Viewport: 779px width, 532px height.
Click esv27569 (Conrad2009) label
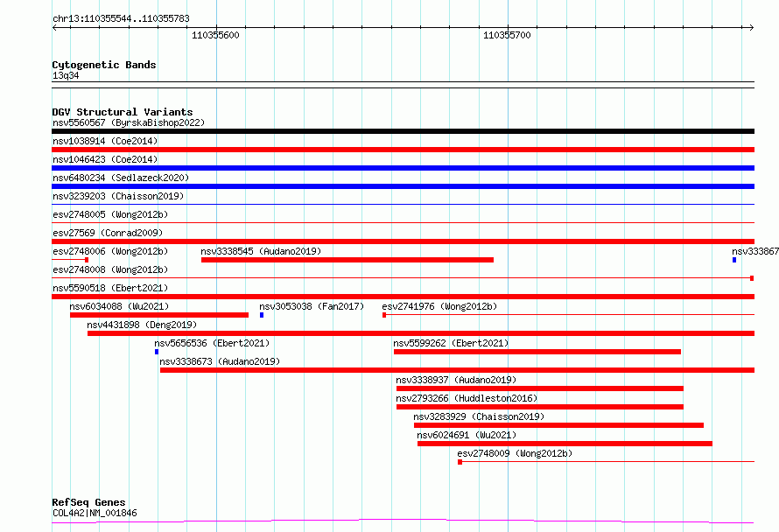coord(108,233)
